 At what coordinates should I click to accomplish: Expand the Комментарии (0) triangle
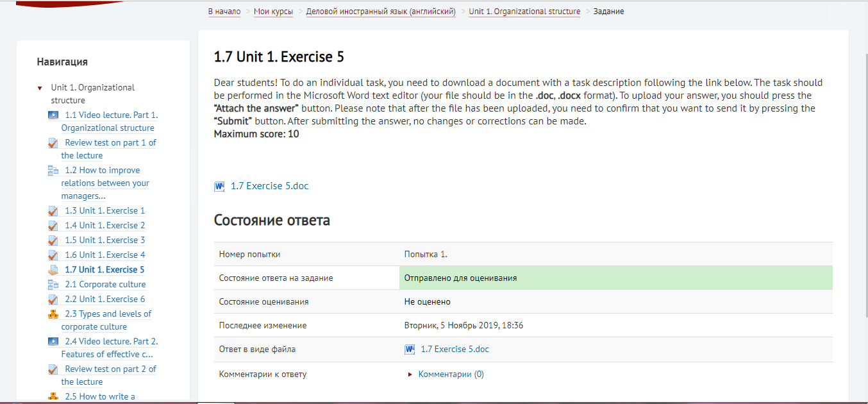(x=410, y=375)
